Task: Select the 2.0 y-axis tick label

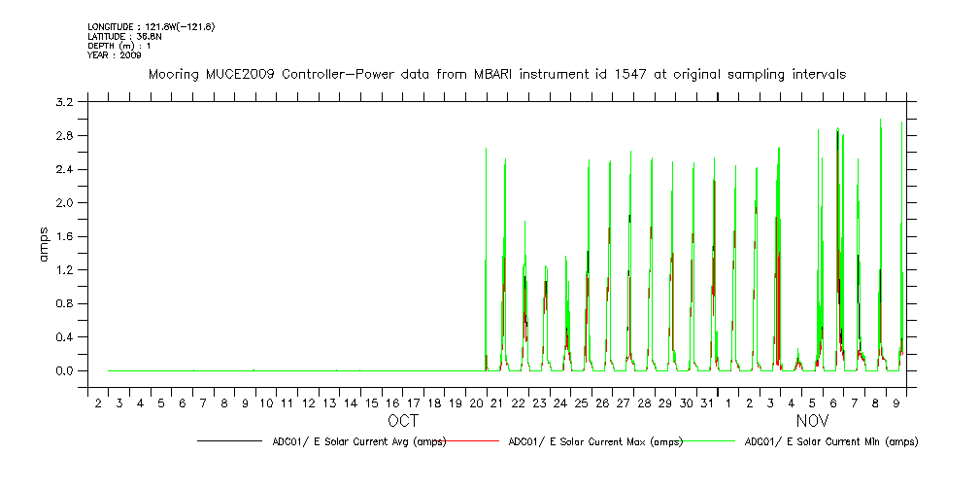Action: tap(66, 203)
